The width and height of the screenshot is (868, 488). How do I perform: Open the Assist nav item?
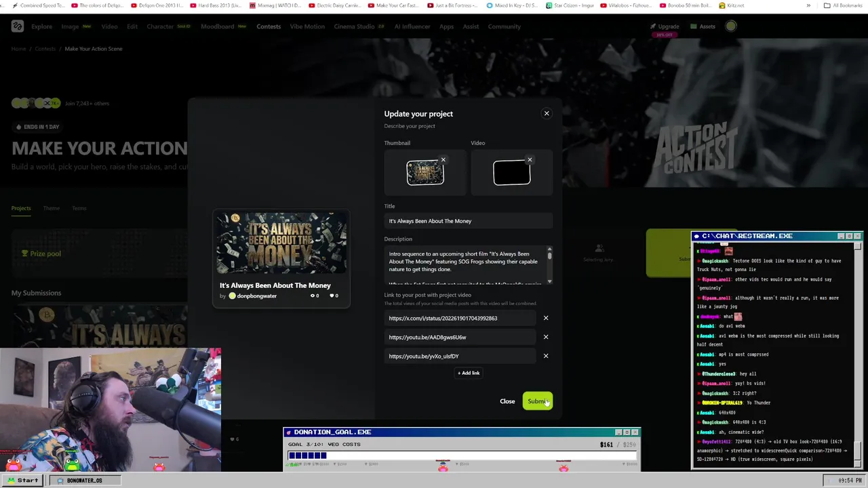pos(471,26)
